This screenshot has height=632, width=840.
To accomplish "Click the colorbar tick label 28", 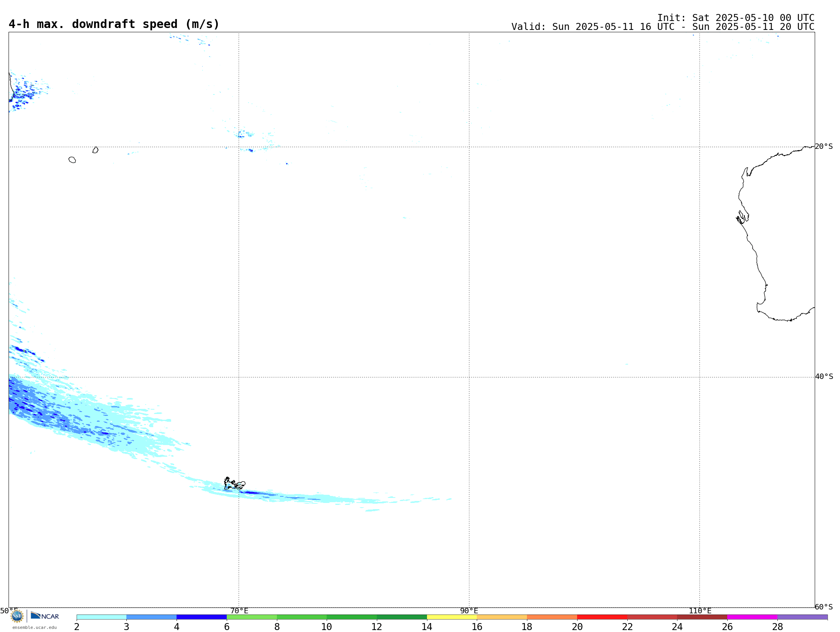I will click(x=777, y=627).
